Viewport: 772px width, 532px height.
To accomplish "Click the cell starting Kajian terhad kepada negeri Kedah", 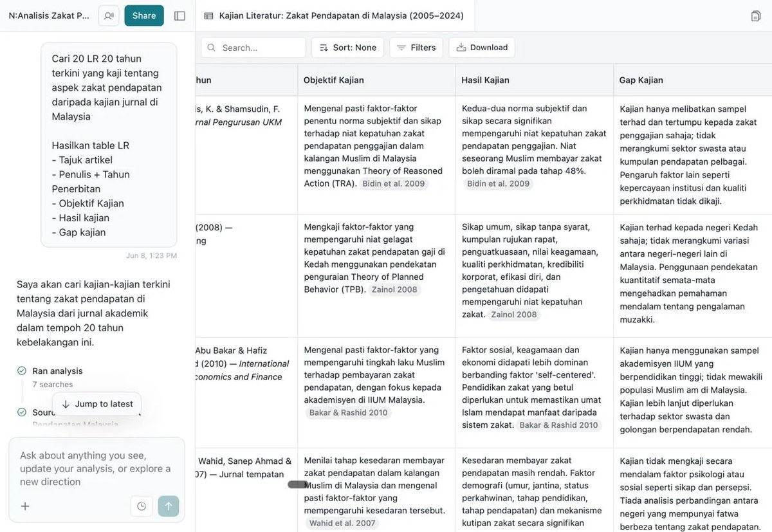I will pyautogui.click(x=692, y=276).
